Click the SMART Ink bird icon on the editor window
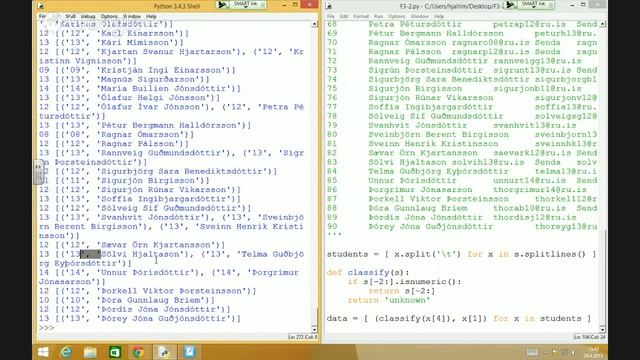This screenshot has height=360, width=640. coord(510,5)
